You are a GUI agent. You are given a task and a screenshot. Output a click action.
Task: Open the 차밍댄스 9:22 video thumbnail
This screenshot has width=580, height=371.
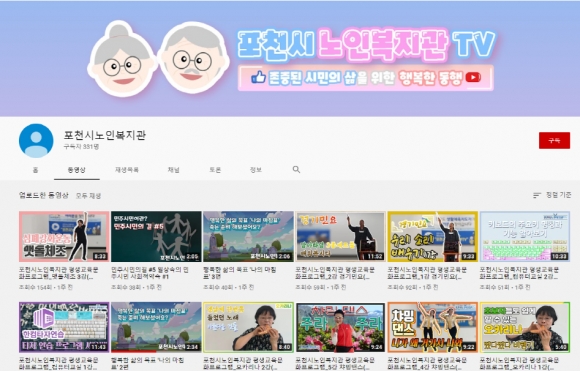point(433,327)
